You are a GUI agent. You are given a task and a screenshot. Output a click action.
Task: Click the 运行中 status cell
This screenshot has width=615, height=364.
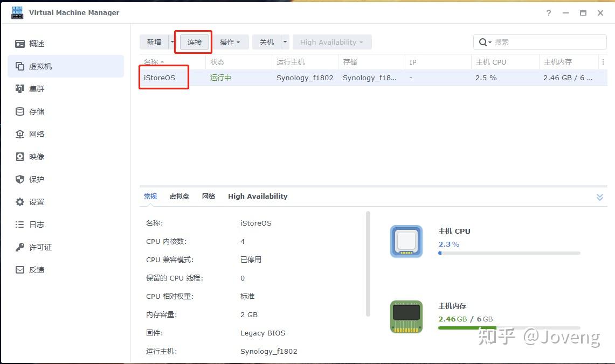tap(220, 78)
